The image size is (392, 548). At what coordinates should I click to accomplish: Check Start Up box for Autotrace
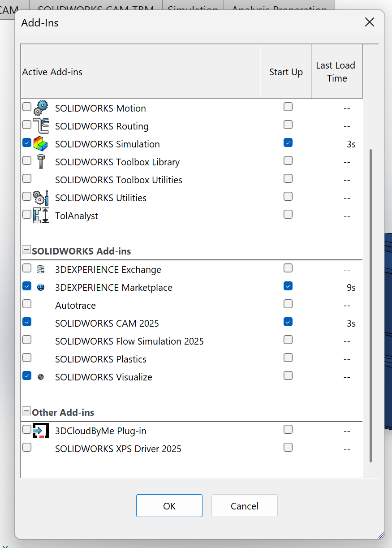pos(288,304)
